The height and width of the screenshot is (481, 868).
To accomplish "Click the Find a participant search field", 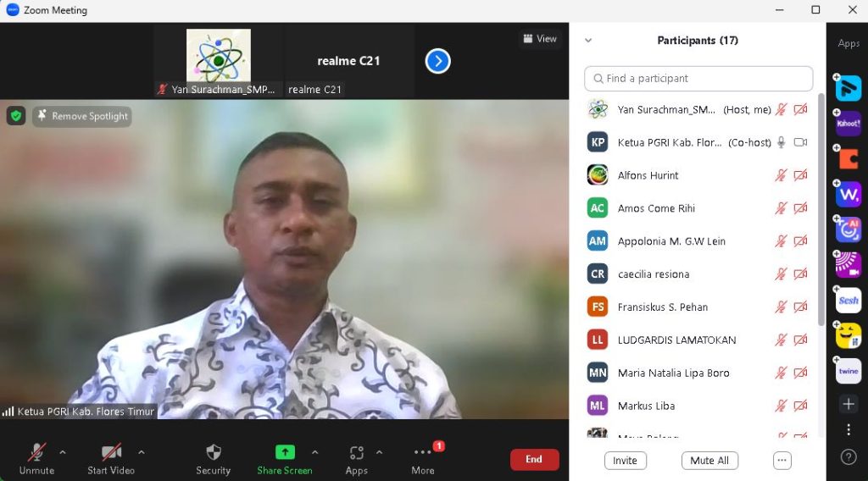I will [698, 79].
